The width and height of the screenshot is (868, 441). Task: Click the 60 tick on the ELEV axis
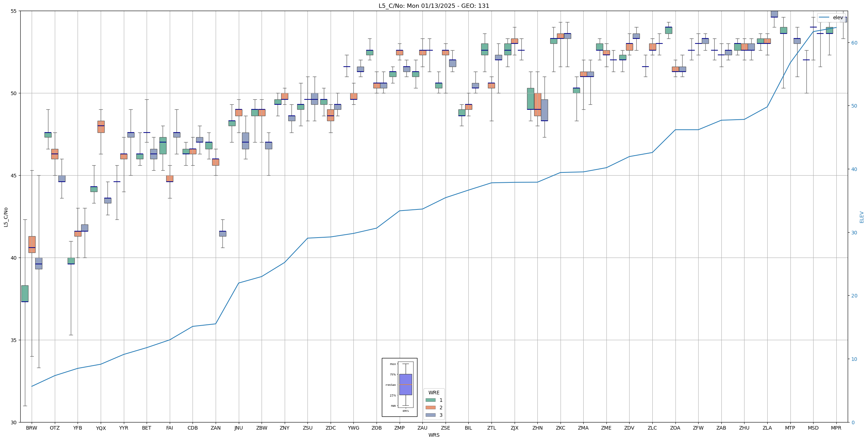point(854,43)
